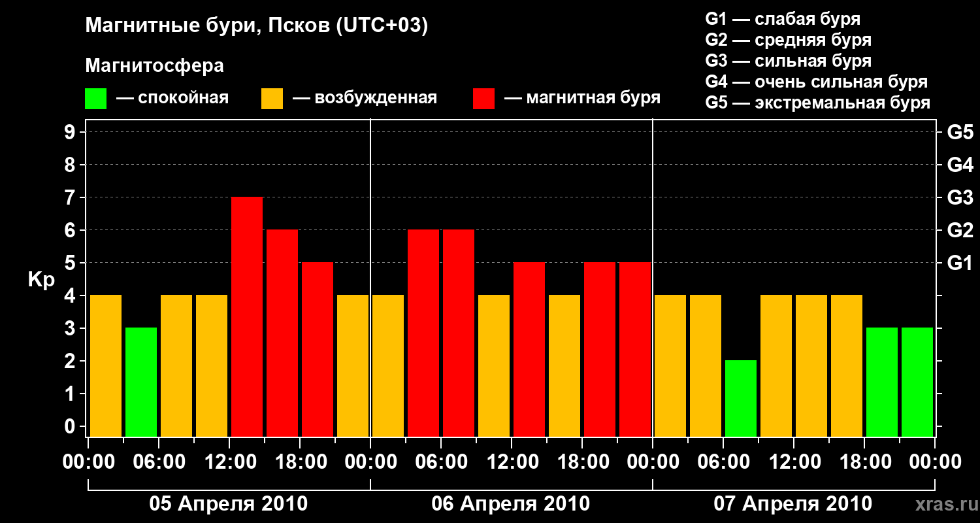Click the '07 Апреля 2010' date label
This screenshot has width=980, height=523.
(x=793, y=504)
